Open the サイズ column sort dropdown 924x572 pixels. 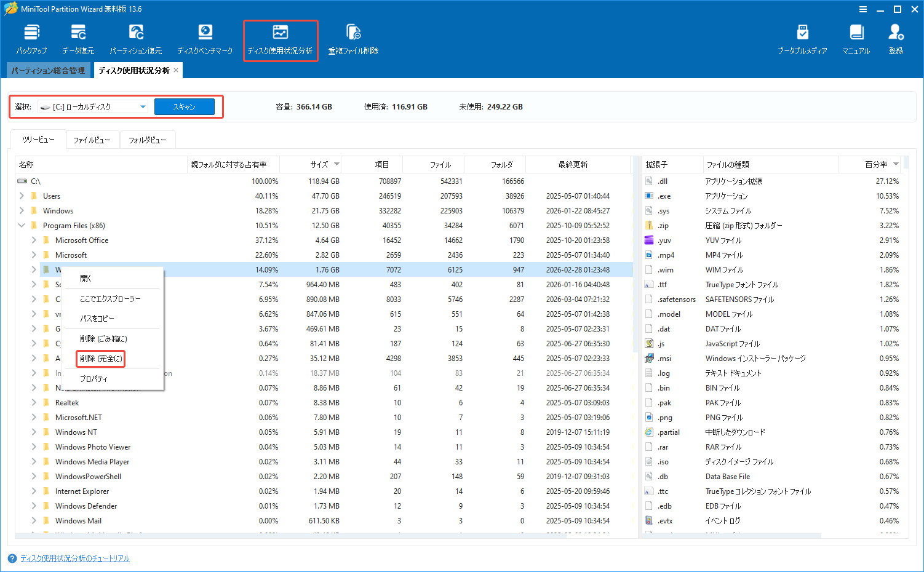(x=336, y=164)
